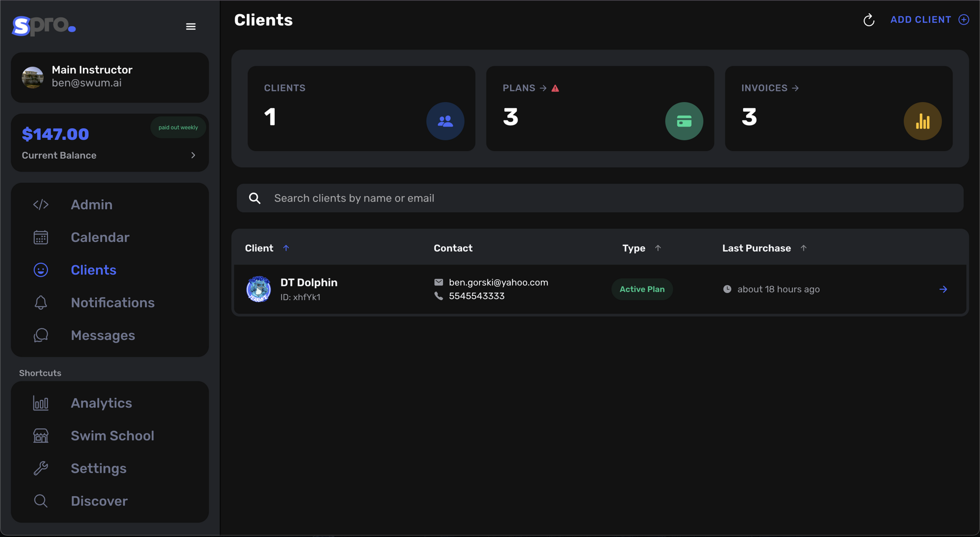Viewport: 980px width, 537px height.
Task: Click the Clients smiley icon
Action: click(x=41, y=270)
